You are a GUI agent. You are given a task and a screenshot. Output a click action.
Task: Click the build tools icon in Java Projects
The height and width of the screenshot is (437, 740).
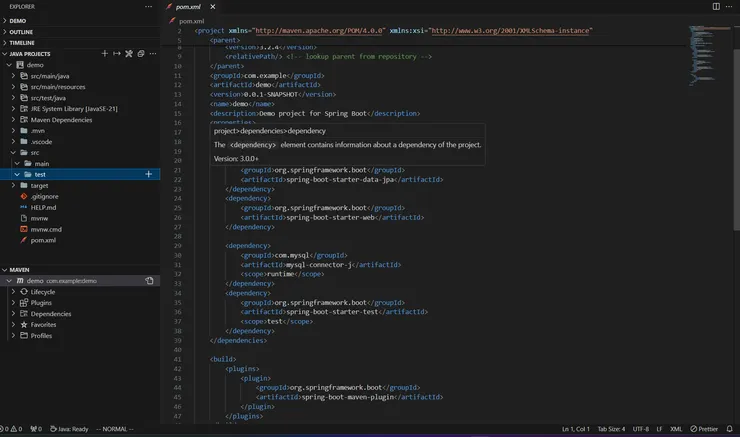click(x=129, y=53)
